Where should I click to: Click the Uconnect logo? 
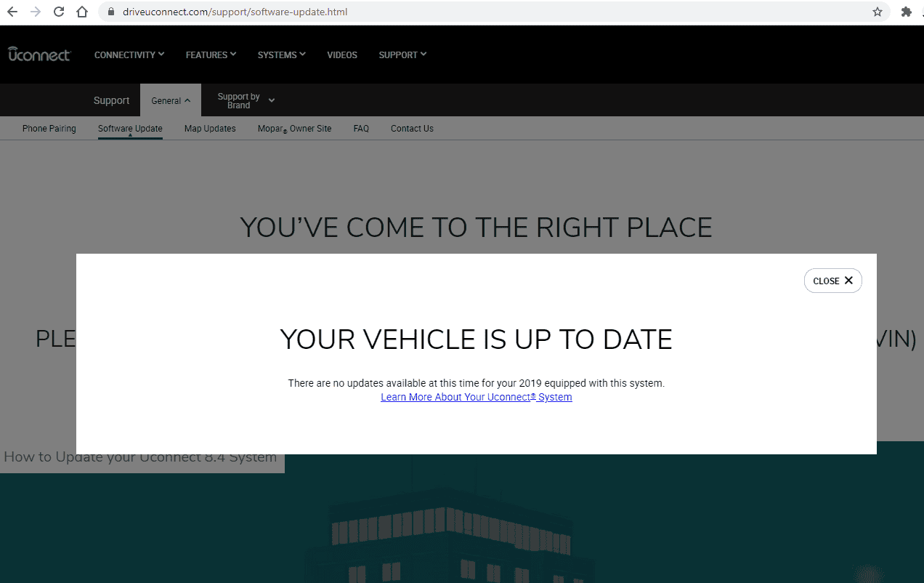tap(39, 55)
